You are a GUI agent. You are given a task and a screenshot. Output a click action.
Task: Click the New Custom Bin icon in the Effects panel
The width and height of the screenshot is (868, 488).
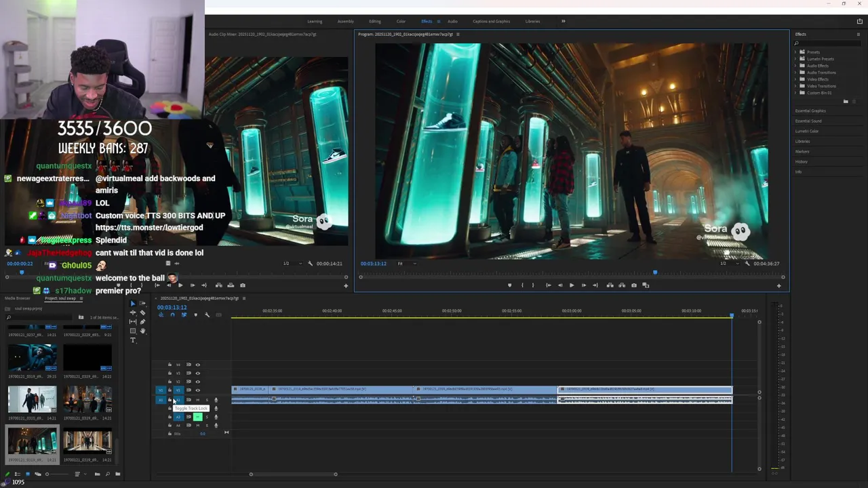coord(846,101)
